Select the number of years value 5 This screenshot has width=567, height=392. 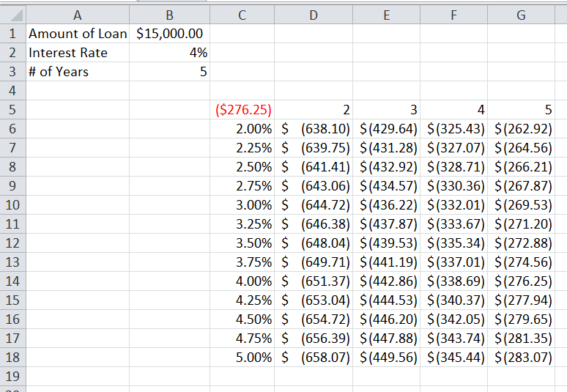(x=169, y=72)
